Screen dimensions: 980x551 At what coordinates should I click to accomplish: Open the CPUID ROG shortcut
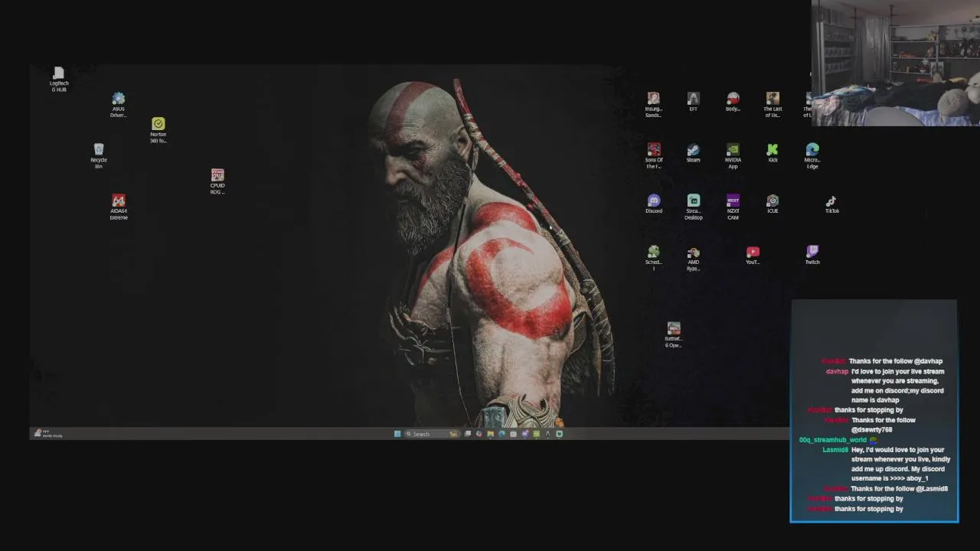coord(217,182)
